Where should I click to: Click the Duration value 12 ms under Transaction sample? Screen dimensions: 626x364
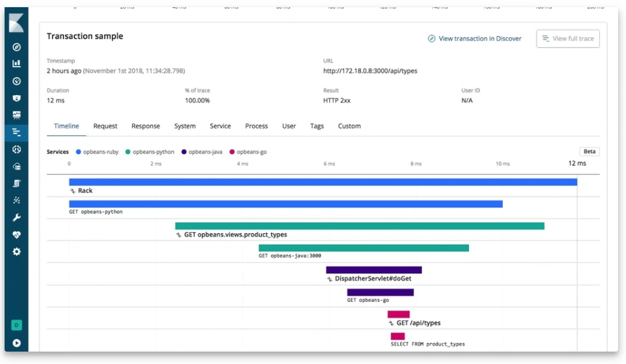[x=56, y=101]
